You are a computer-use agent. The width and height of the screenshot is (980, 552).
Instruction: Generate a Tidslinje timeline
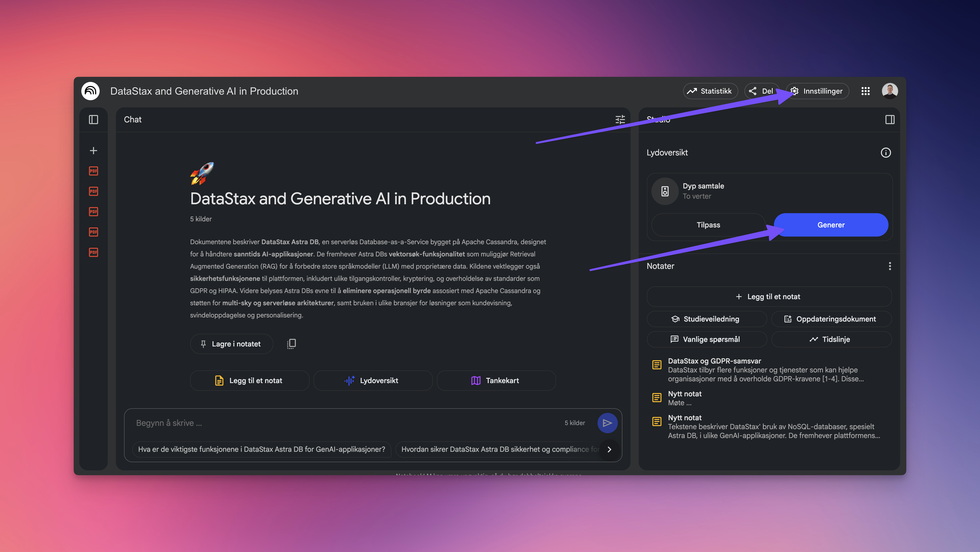[831, 339]
